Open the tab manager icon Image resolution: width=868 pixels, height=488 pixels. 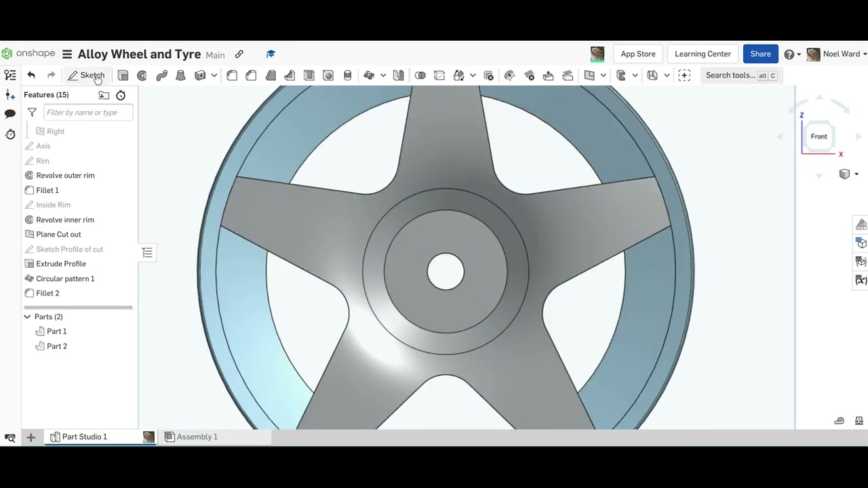pyautogui.click(x=10, y=437)
